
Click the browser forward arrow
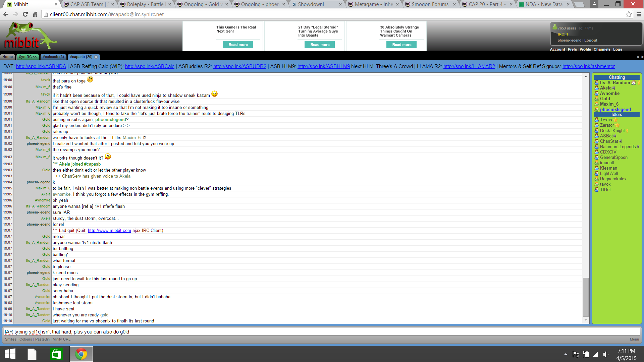pos(15,14)
